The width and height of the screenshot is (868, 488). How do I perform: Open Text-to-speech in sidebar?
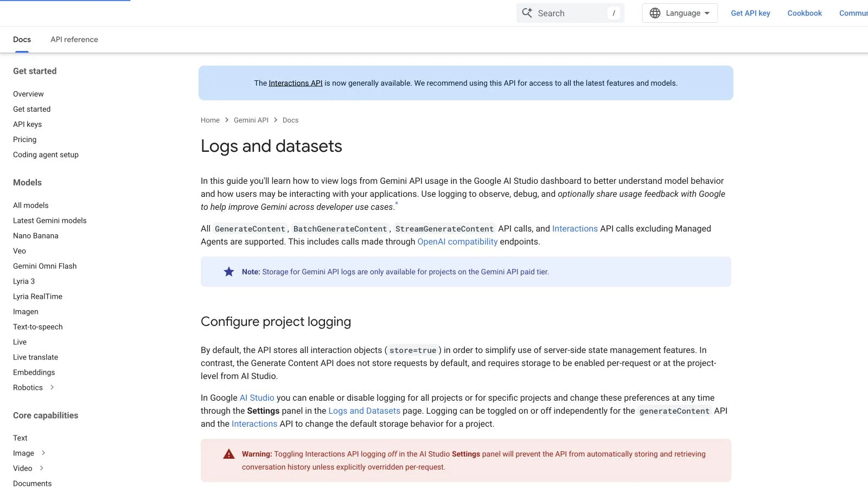(x=38, y=327)
